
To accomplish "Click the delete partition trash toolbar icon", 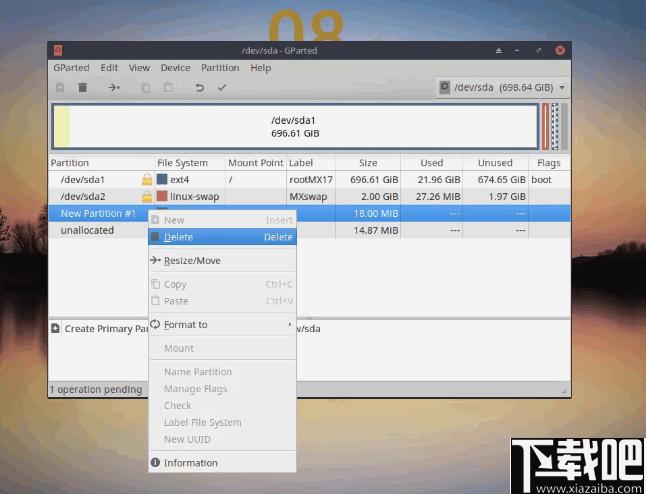I will point(82,87).
